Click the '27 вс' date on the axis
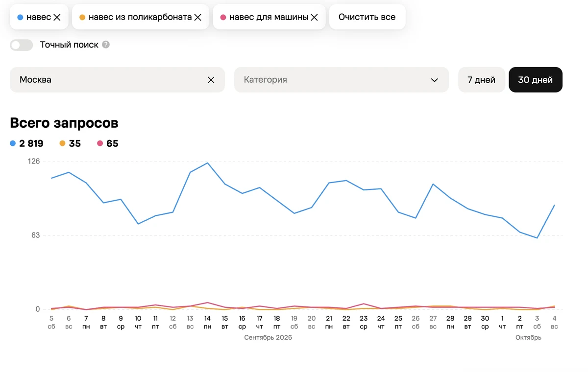This screenshot has width=588, height=372. click(433, 322)
